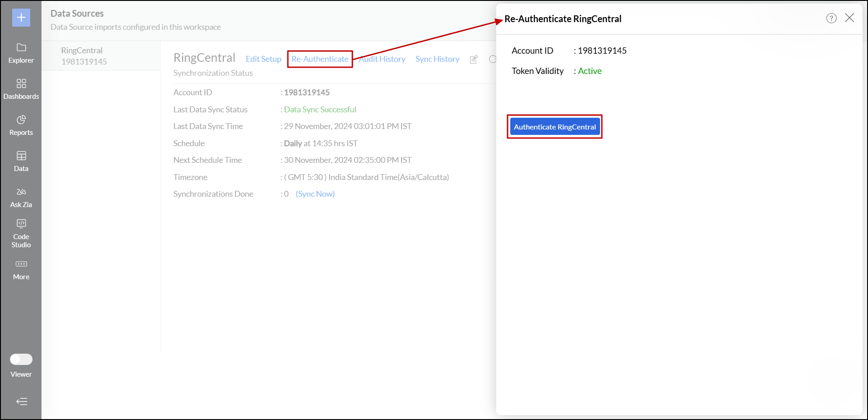Open the More menu
Screen dimensions: 868x420
(21, 269)
